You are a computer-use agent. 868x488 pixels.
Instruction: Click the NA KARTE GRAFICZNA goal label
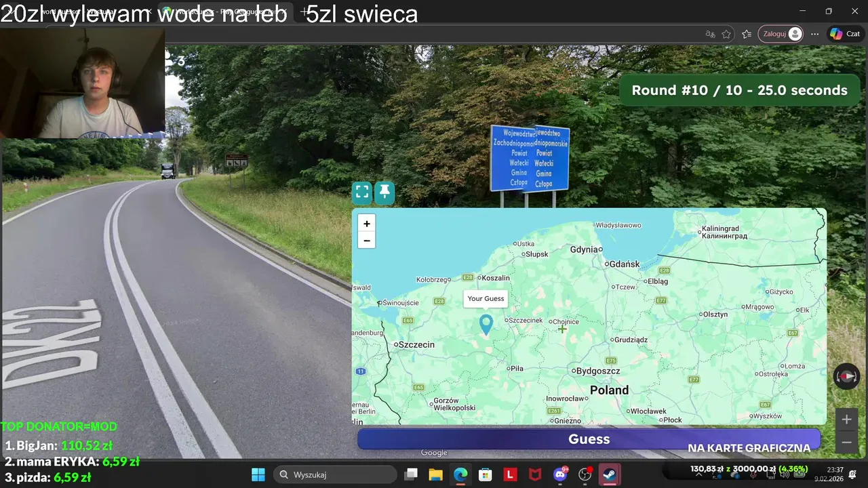tap(749, 448)
